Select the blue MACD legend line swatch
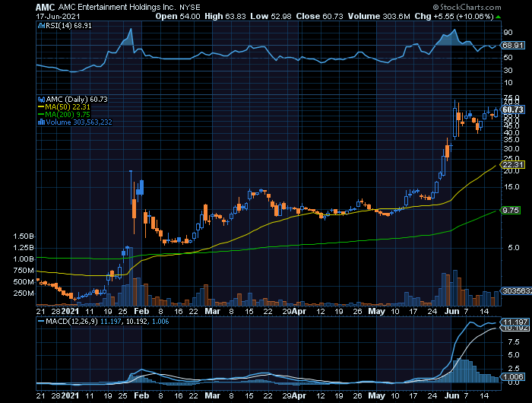This screenshot has height=403, width=532. pos(41,321)
